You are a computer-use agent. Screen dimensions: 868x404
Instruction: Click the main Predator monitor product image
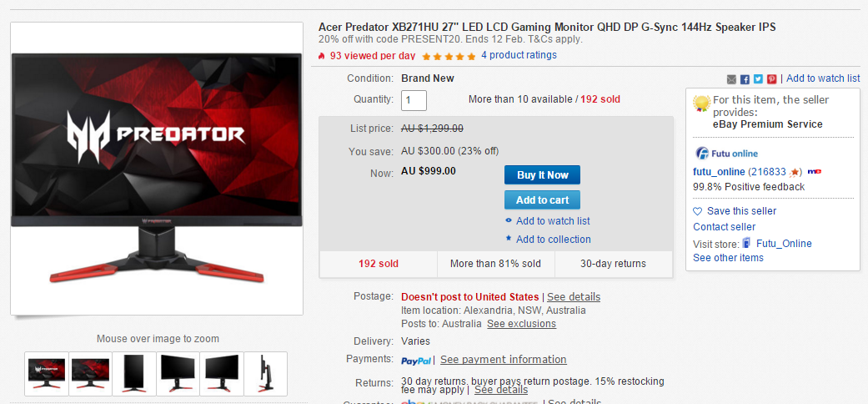pyautogui.click(x=157, y=169)
